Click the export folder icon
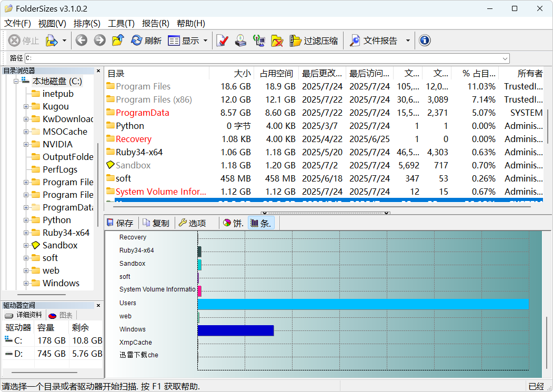Screen dimensions: 553x392 click(52, 41)
